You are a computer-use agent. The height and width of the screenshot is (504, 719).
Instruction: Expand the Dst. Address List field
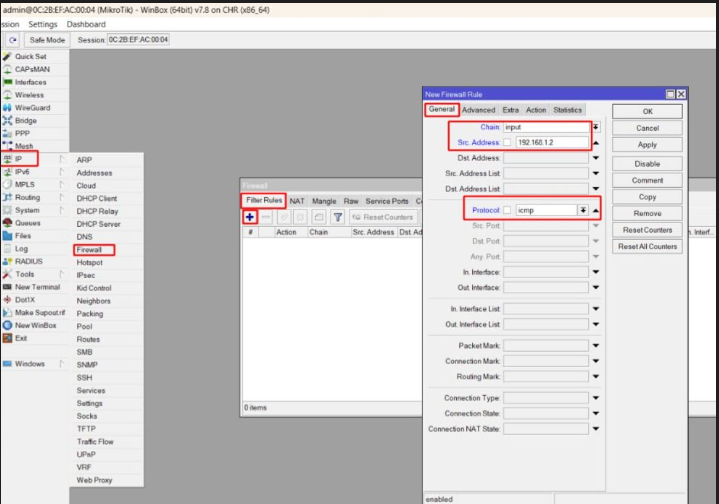(596, 189)
